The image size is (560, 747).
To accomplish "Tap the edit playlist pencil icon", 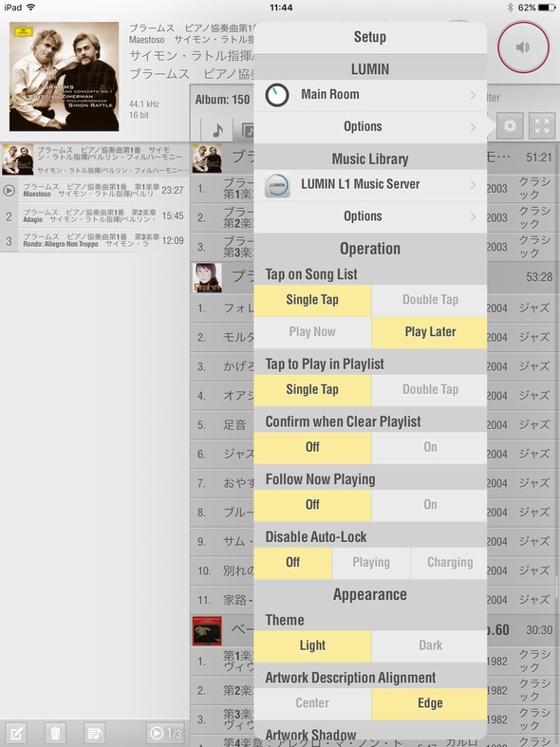I will point(16,733).
